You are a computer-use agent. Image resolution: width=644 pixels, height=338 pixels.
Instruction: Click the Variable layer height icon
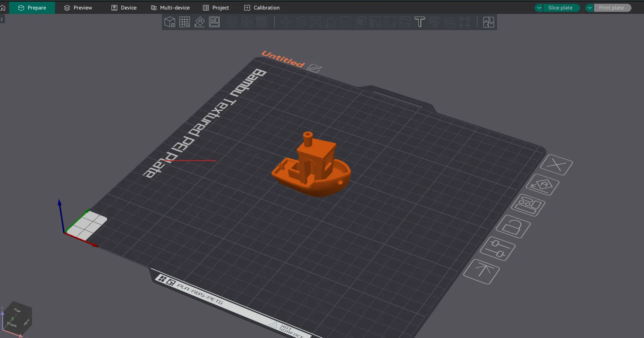tap(262, 22)
